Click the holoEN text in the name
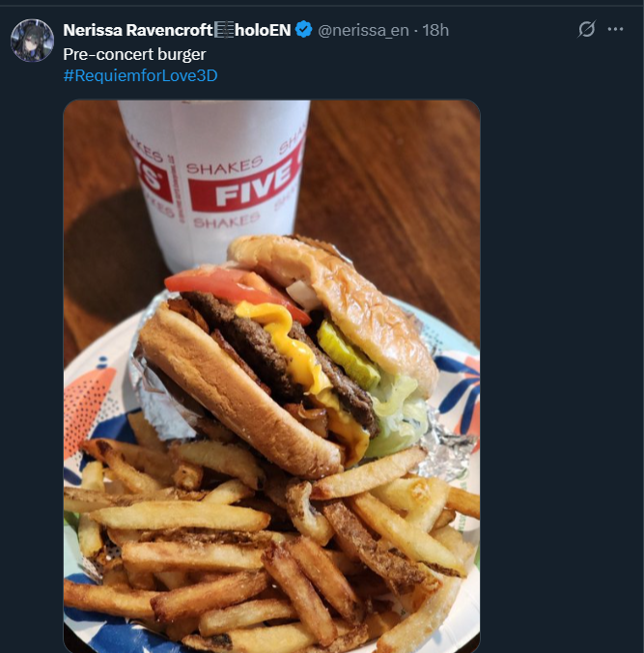The width and height of the screenshot is (644, 653). (263, 30)
